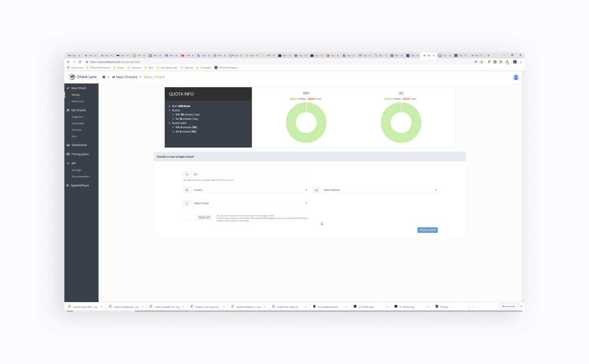
Task: Select Error under My Checks
Action: [x=74, y=136]
